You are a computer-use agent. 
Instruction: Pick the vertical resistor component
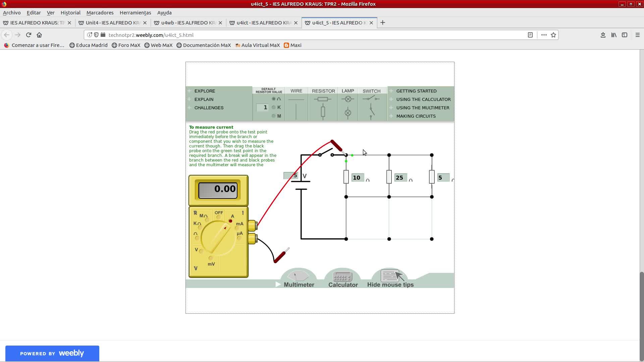[323, 112]
